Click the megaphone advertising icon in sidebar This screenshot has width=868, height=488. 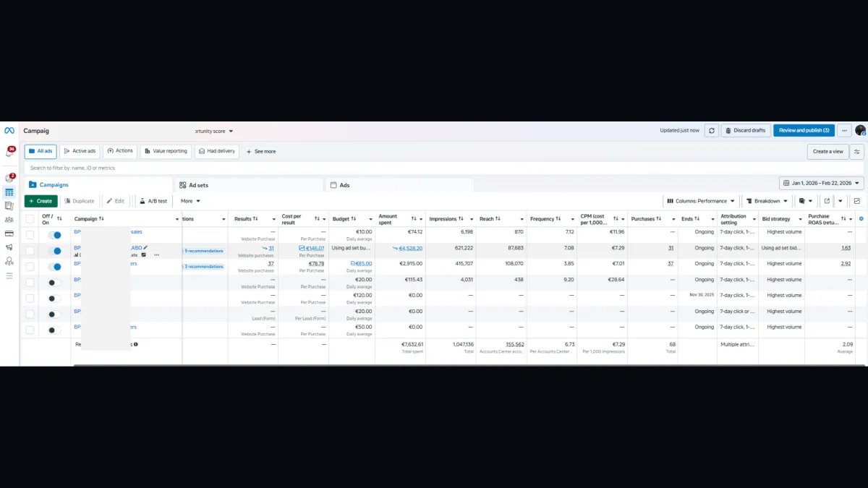click(9, 247)
